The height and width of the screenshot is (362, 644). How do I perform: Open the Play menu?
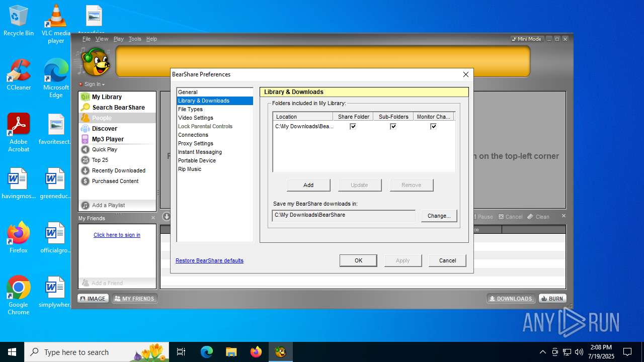pos(118,39)
